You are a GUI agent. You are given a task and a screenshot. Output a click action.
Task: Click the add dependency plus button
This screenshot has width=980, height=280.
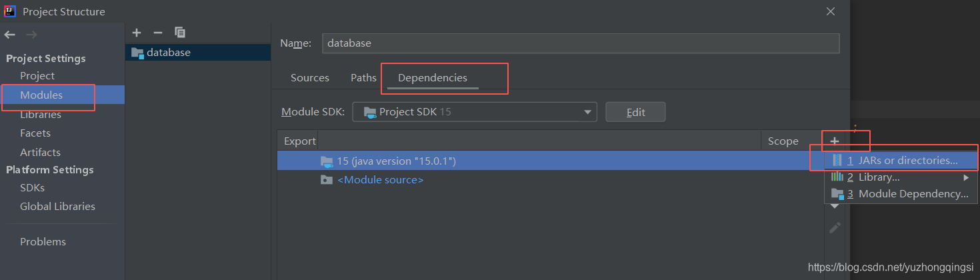click(835, 141)
